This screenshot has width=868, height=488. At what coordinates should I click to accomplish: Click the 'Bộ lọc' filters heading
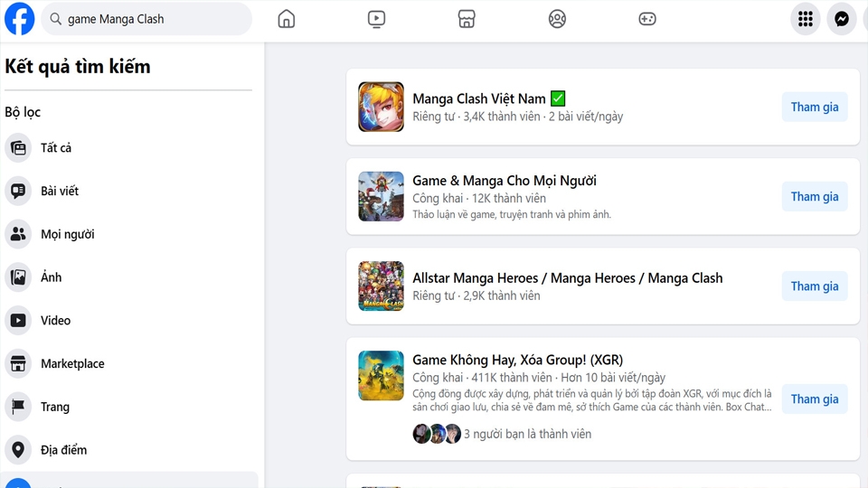(x=23, y=112)
